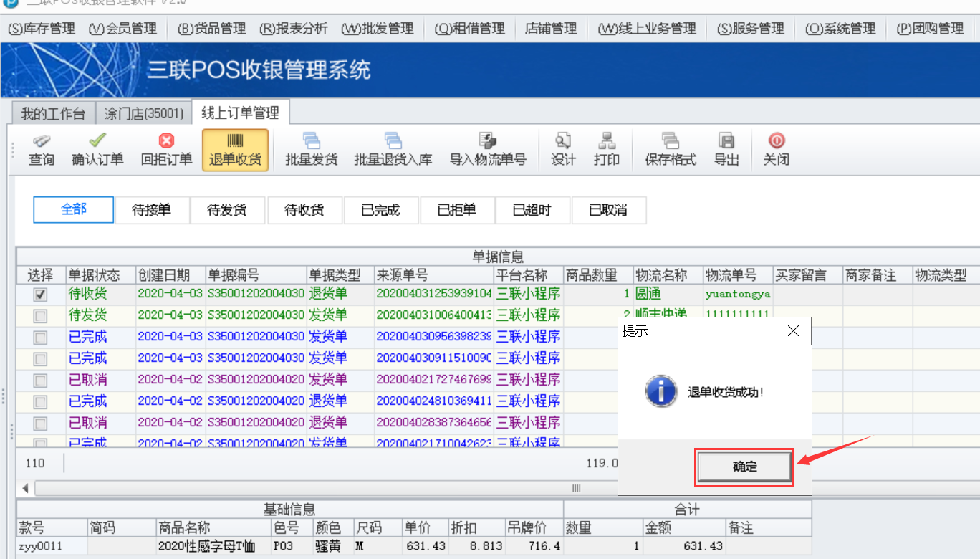Image resolution: width=980 pixels, height=559 pixels.
Task: Filter orders by 待发货 status
Action: (226, 210)
